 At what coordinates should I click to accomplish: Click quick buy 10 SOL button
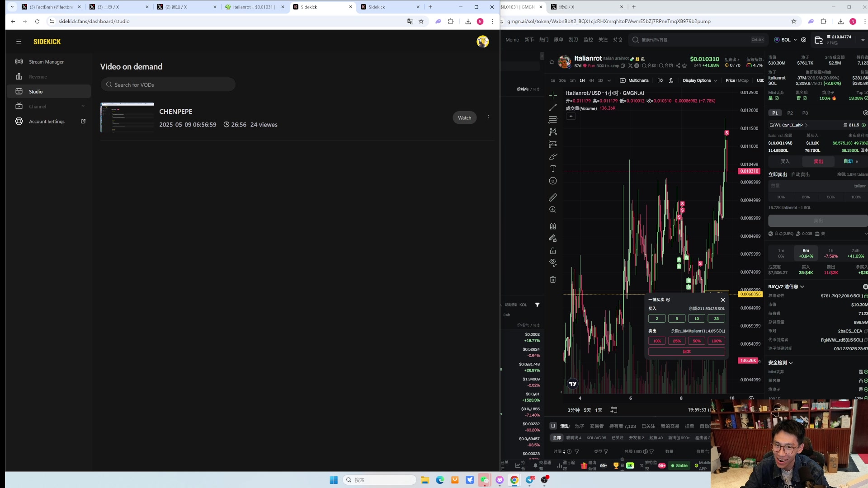696,319
